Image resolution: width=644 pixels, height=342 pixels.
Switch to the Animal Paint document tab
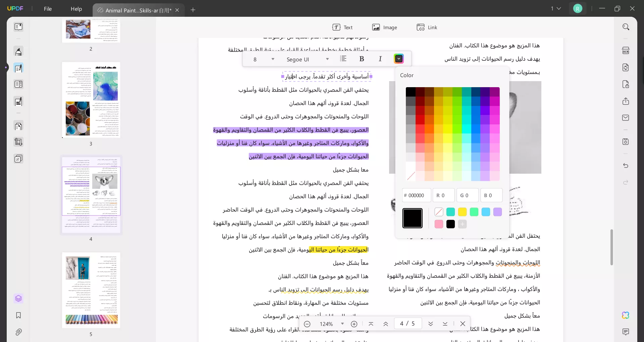pos(134,10)
